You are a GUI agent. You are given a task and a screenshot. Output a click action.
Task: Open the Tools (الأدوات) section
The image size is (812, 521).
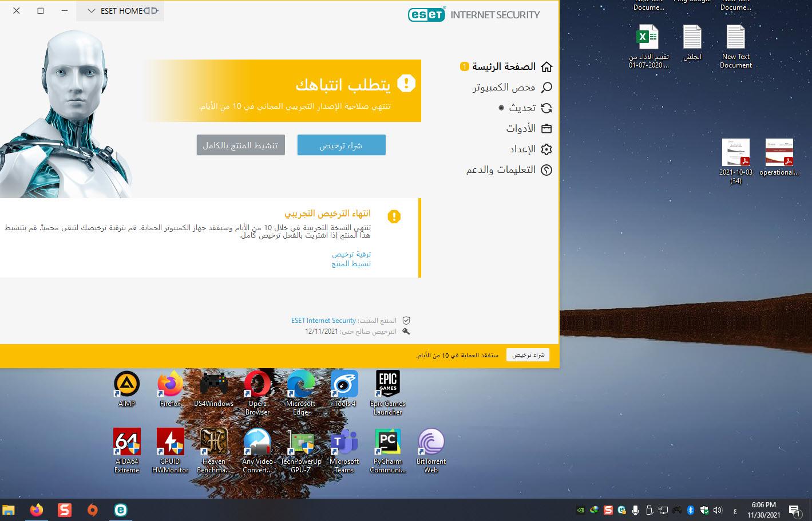[x=529, y=128]
